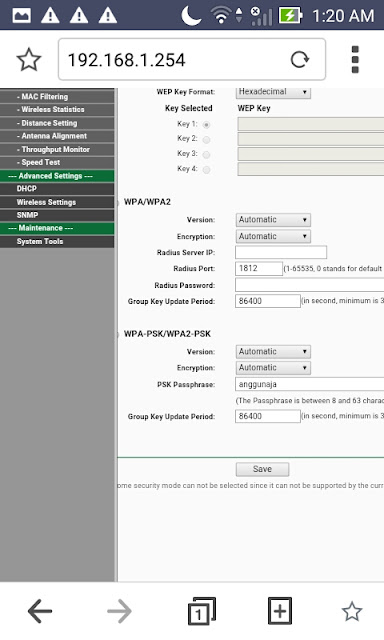This screenshot has width=384, height=640.
Task: Tap the bookmark star beside address bar
Action: [29, 60]
